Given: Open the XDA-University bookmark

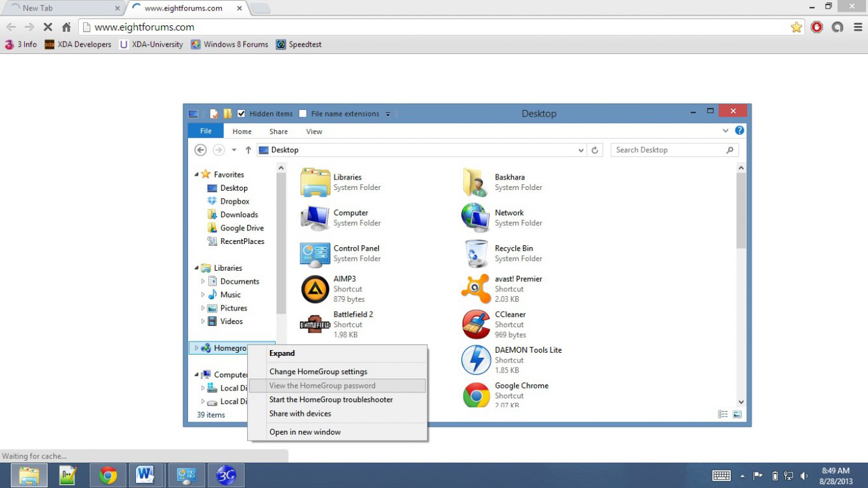Looking at the screenshot, I should (151, 44).
